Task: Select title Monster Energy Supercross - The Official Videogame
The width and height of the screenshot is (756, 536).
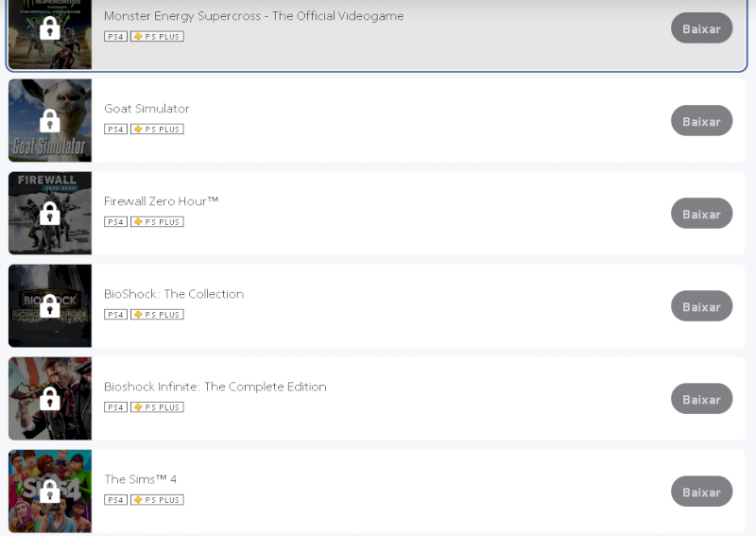Action: pos(253,16)
